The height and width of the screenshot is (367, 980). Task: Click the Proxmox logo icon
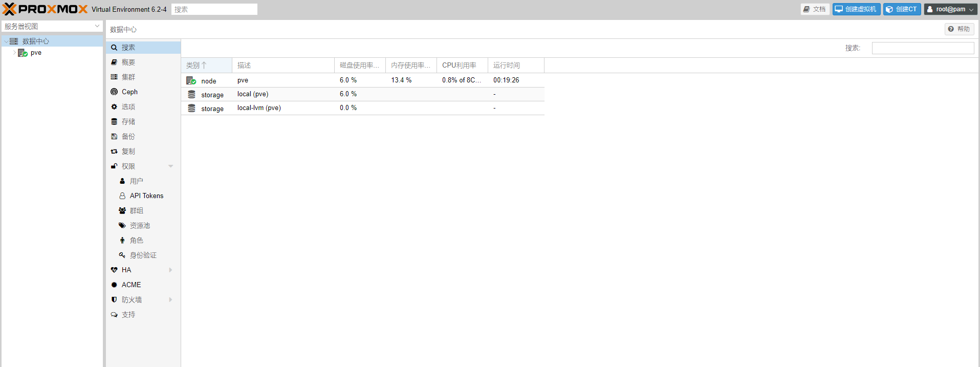click(x=9, y=9)
